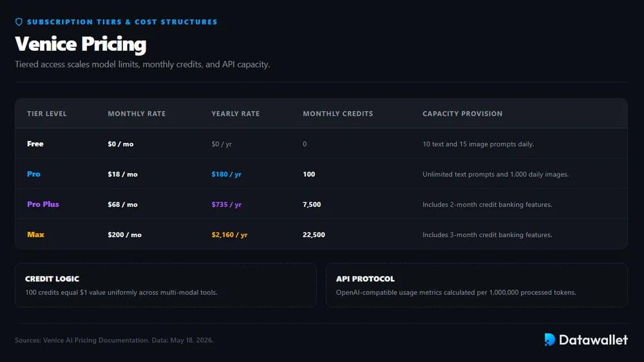
Task: Click the Sources footer line
Action: tap(114, 340)
